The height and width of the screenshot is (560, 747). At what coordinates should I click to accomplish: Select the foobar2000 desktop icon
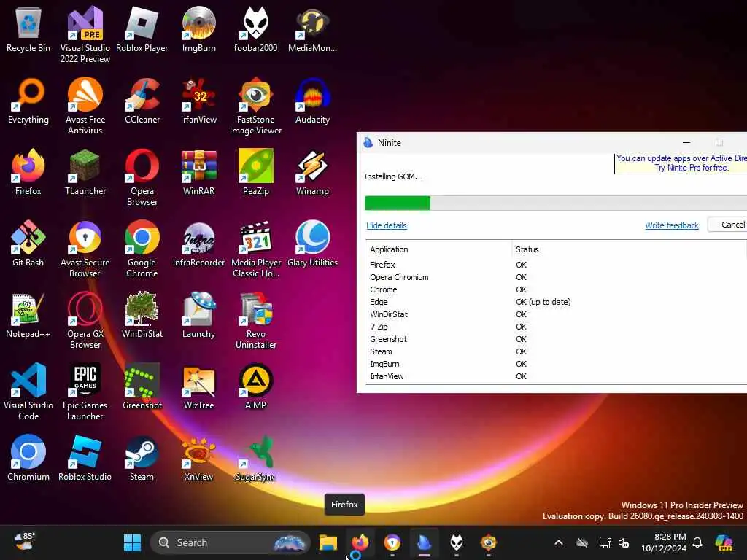pyautogui.click(x=256, y=29)
